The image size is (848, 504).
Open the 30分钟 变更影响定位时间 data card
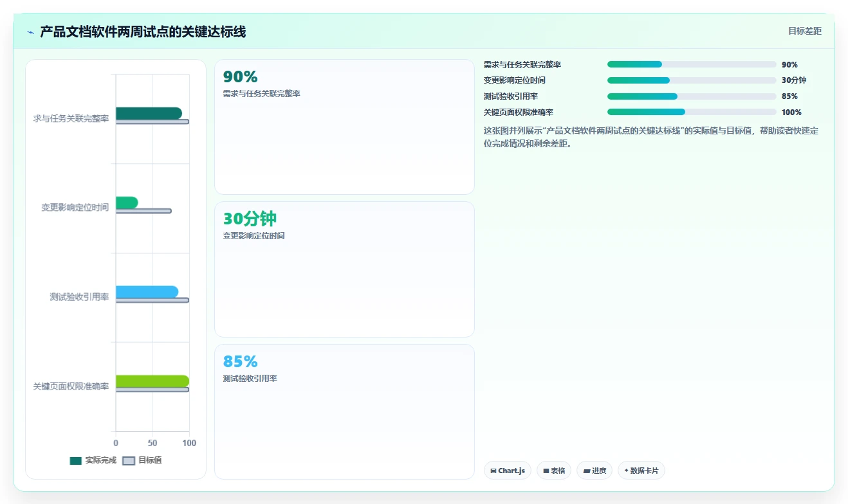pyautogui.click(x=344, y=269)
